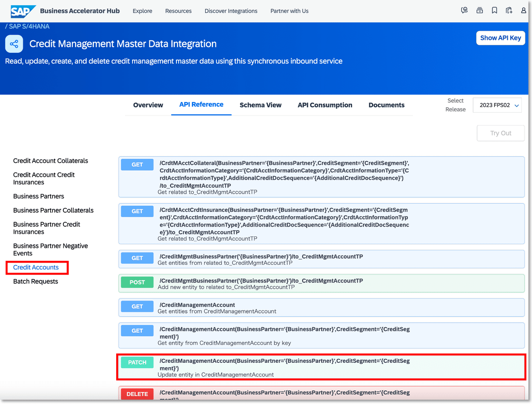
Task: Go to Discover Integrations
Action: point(231,11)
